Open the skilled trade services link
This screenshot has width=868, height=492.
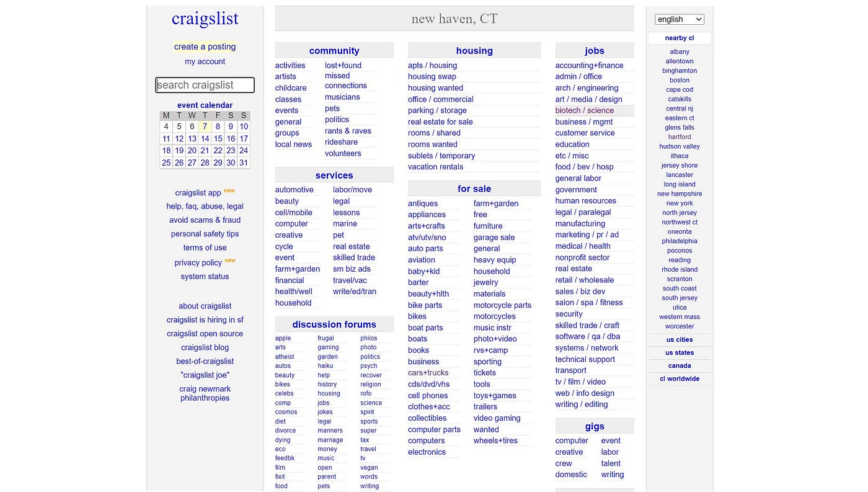pos(354,257)
